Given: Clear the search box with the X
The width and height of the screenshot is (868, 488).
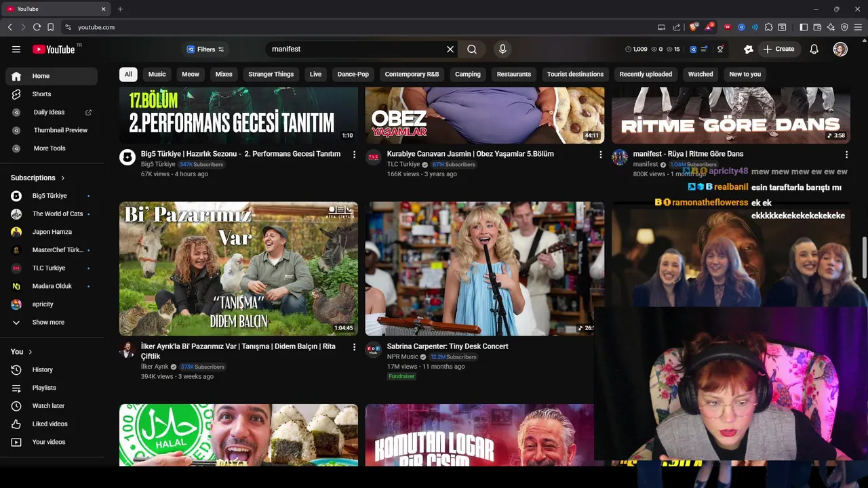Looking at the screenshot, I should tap(450, 49).
